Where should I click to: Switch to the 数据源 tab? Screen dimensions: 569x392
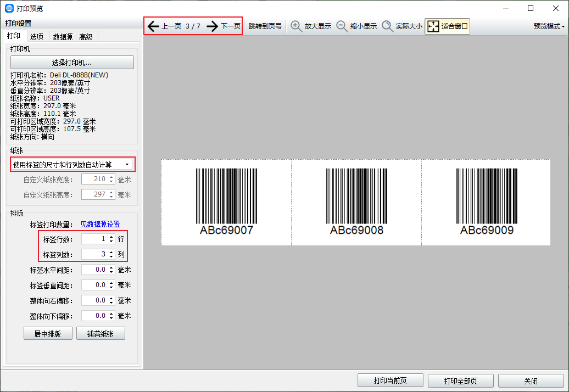coord(63,37)
